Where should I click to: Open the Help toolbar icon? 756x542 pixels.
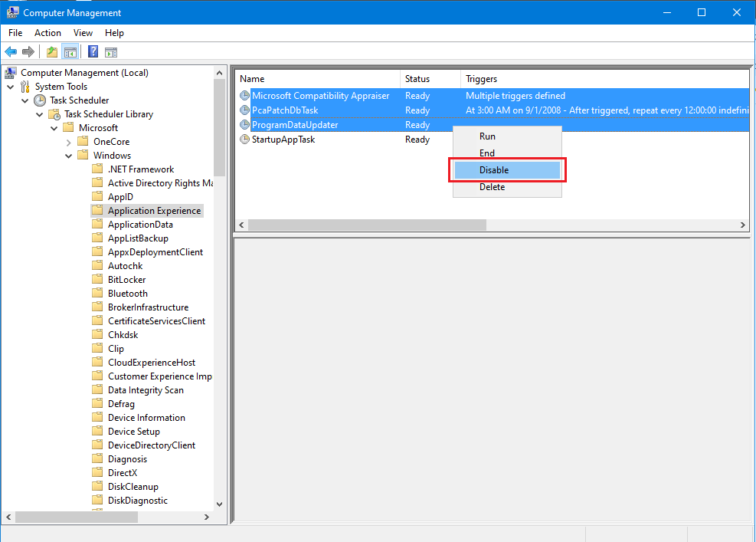point(93,51)
